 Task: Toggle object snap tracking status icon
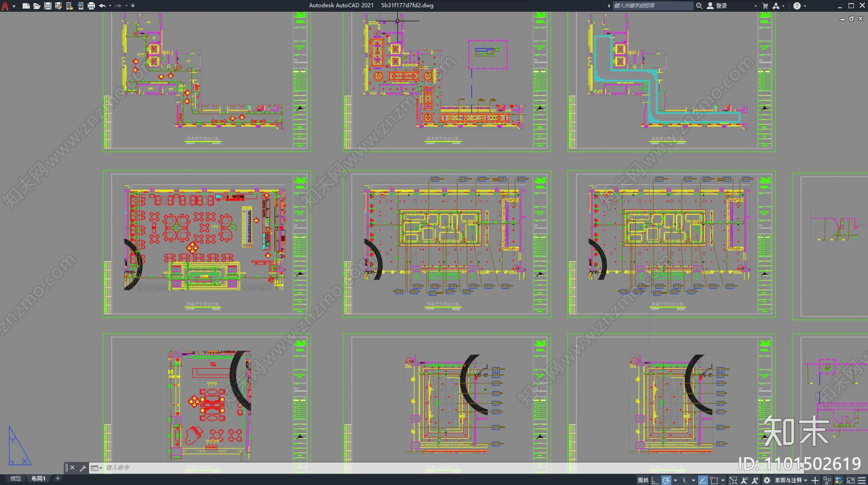click(x=703, y=480)
